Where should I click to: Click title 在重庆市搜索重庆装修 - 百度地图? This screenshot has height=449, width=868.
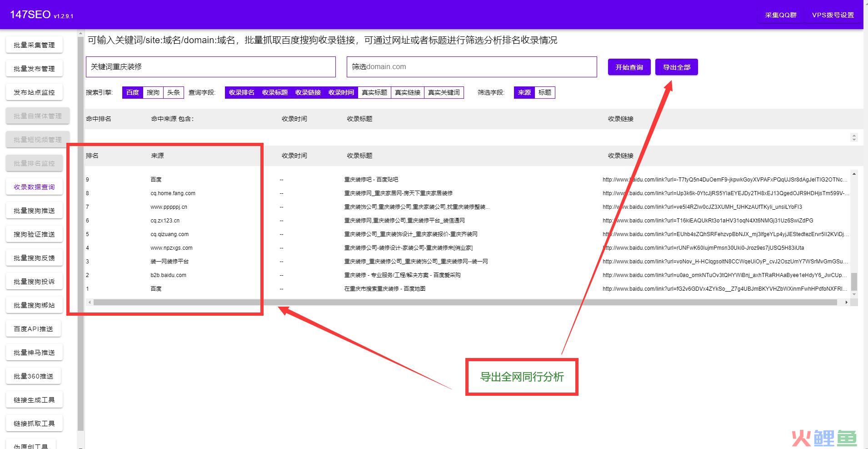(384, 289)
